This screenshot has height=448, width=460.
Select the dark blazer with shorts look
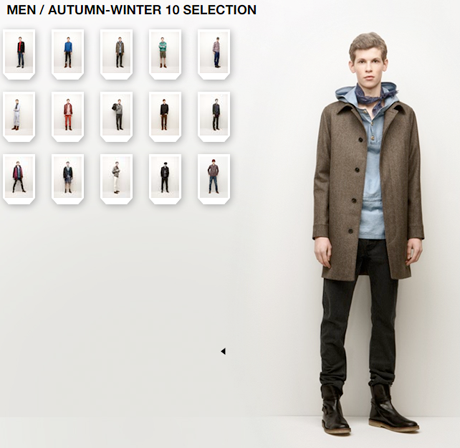click(68, 179)
